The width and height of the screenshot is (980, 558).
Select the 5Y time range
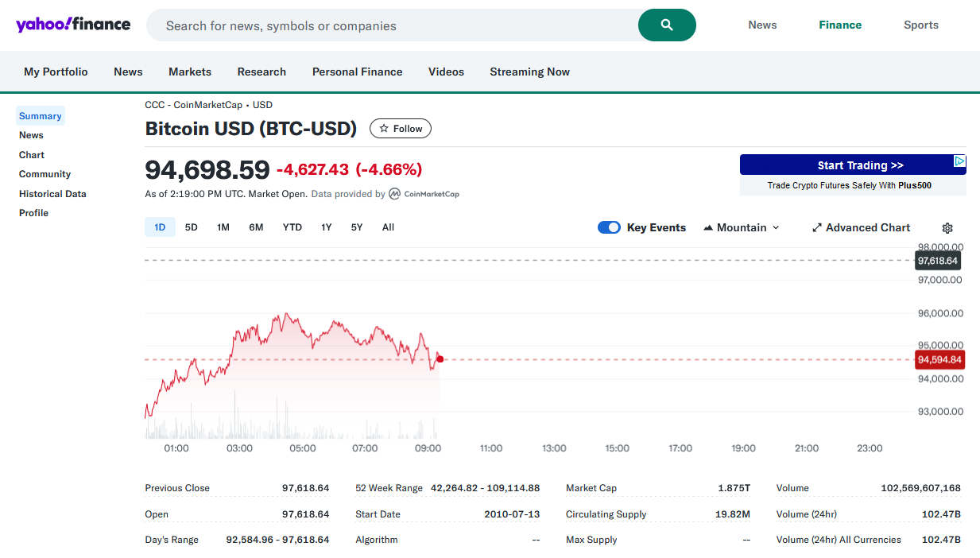[x=357, y=227]
